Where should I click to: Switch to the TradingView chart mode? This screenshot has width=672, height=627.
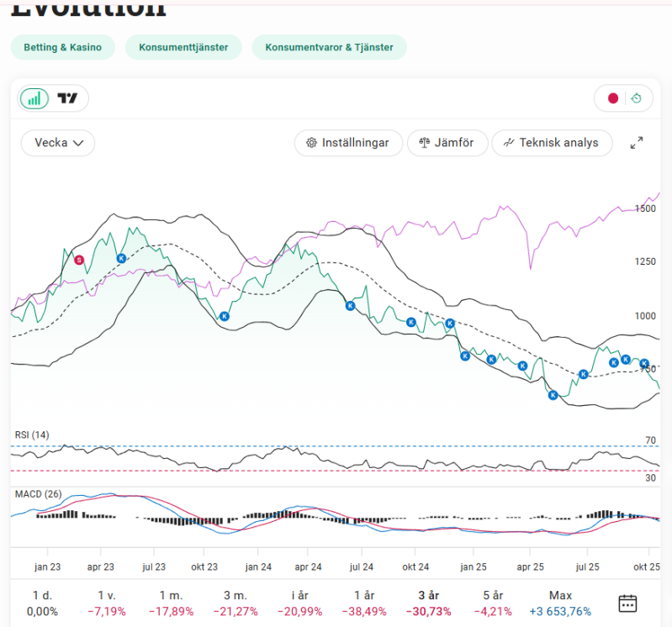[67, 99]
